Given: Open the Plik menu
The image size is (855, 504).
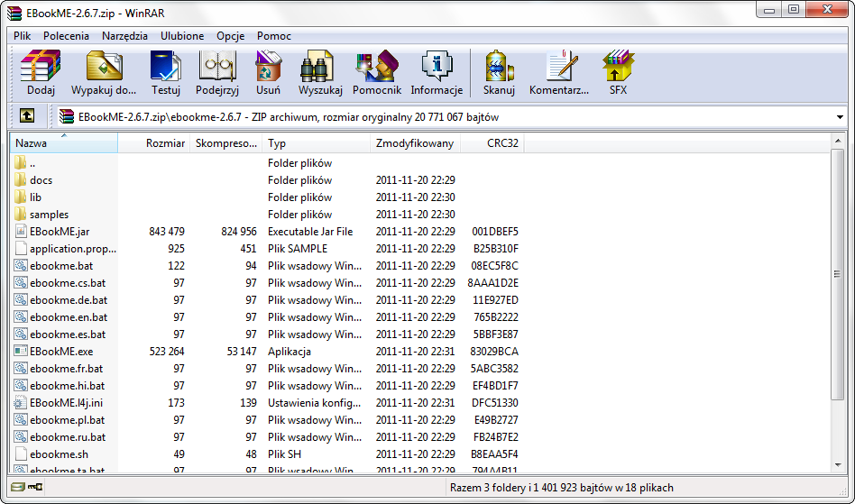Looking at the screenshot, I should (22, 36).
